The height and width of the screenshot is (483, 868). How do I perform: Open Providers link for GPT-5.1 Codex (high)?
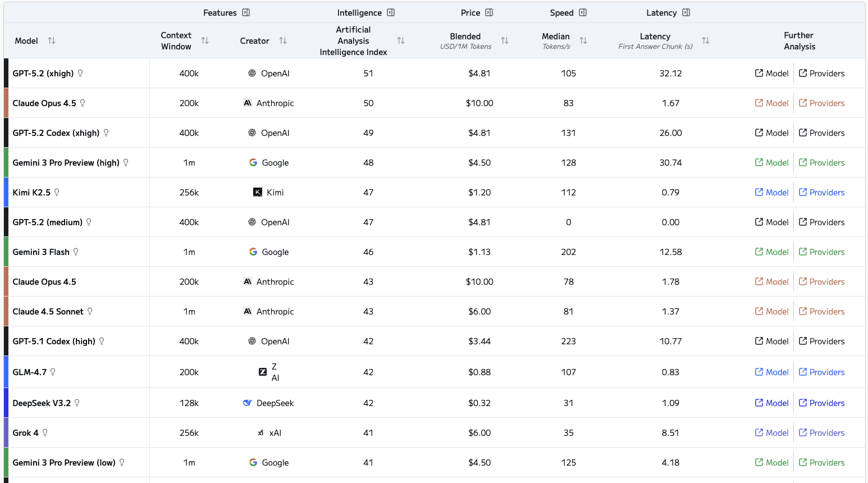821,341
